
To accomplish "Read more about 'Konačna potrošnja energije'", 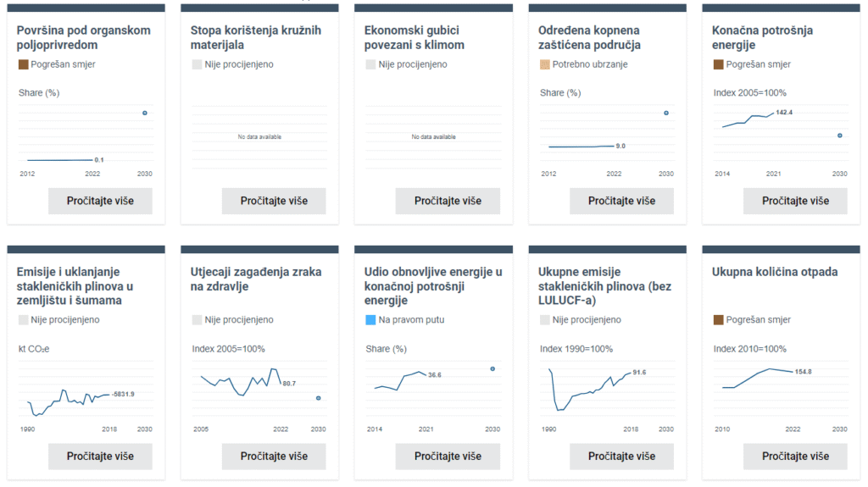I will (795, 201).
